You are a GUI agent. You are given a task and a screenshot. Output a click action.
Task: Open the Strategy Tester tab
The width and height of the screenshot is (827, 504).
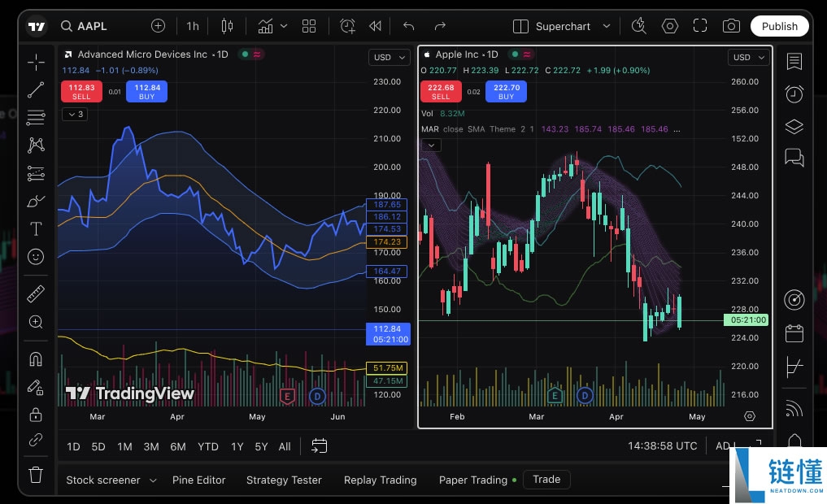click(284, 480)
